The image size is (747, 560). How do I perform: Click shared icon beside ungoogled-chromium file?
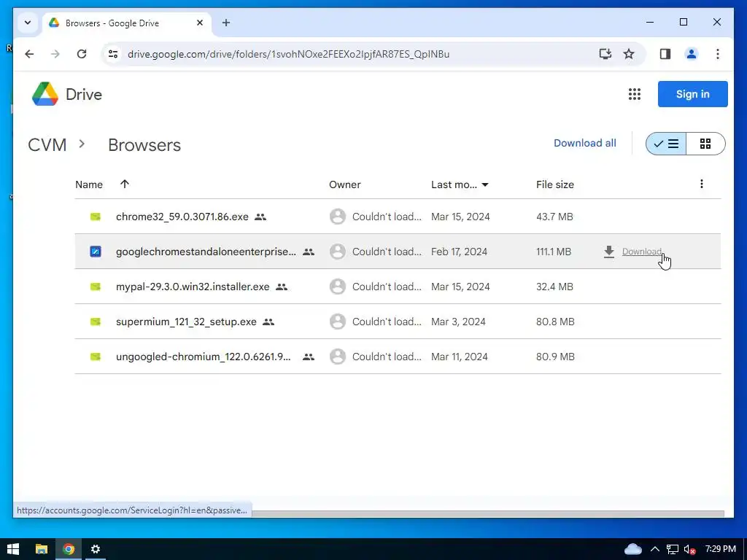point(309,357)
